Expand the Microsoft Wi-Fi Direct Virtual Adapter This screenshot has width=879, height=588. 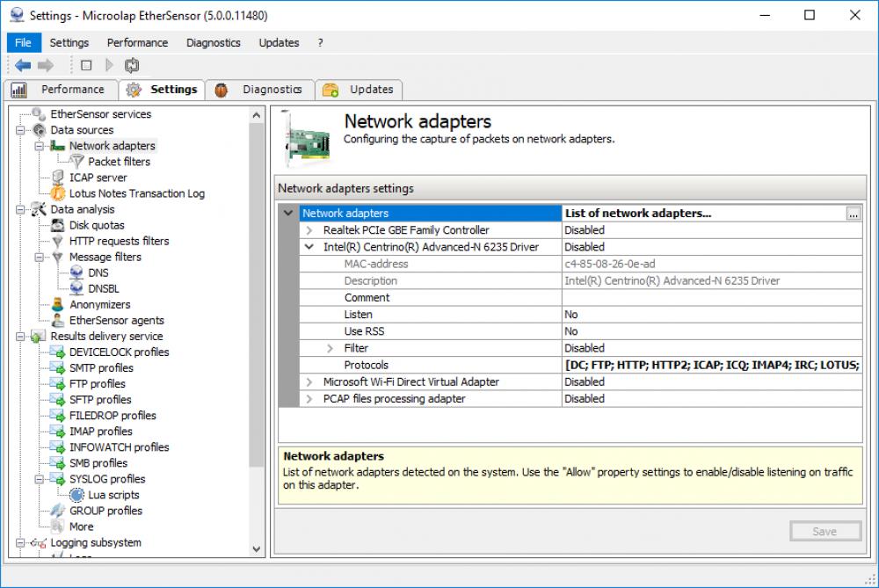coord(309,381)
